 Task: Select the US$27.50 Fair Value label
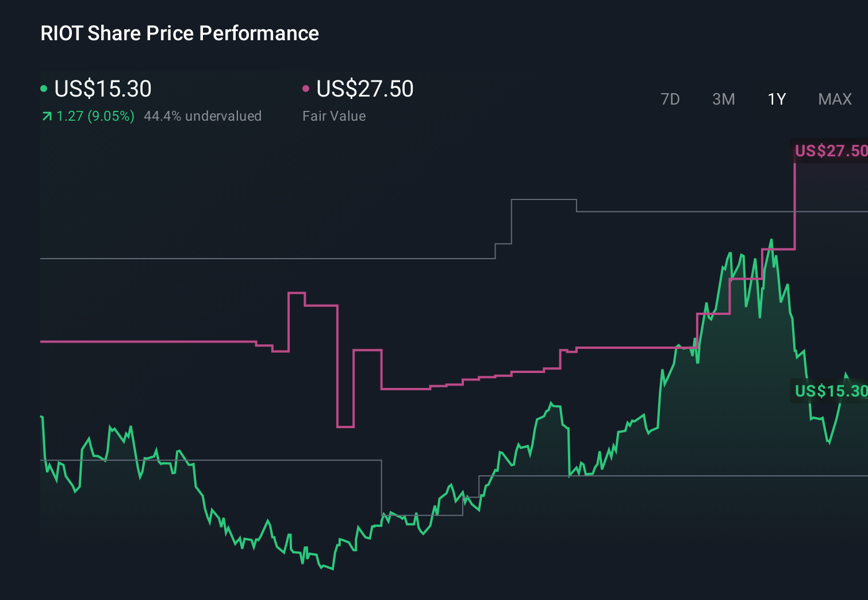point(365,89)
